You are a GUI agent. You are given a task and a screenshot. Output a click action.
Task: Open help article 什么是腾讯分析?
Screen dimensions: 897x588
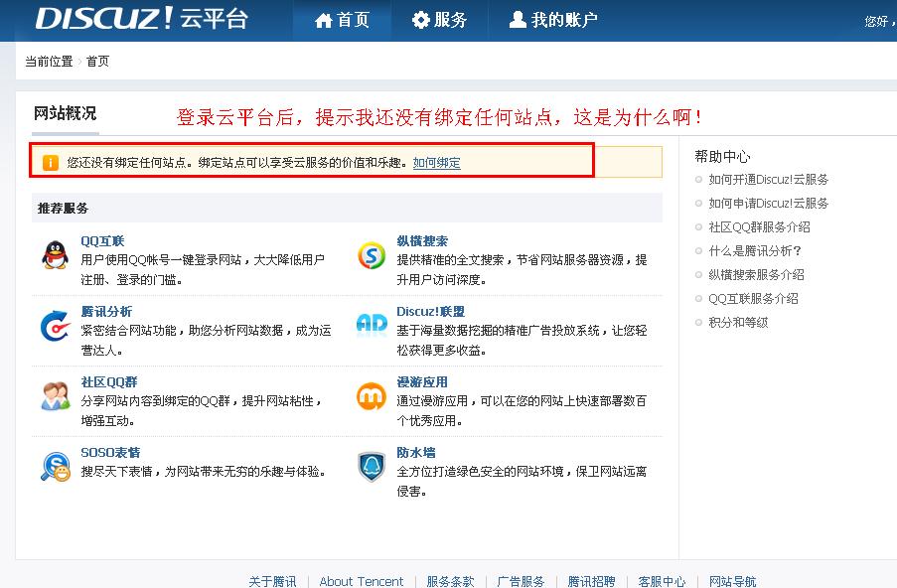[x=755, y=251]
